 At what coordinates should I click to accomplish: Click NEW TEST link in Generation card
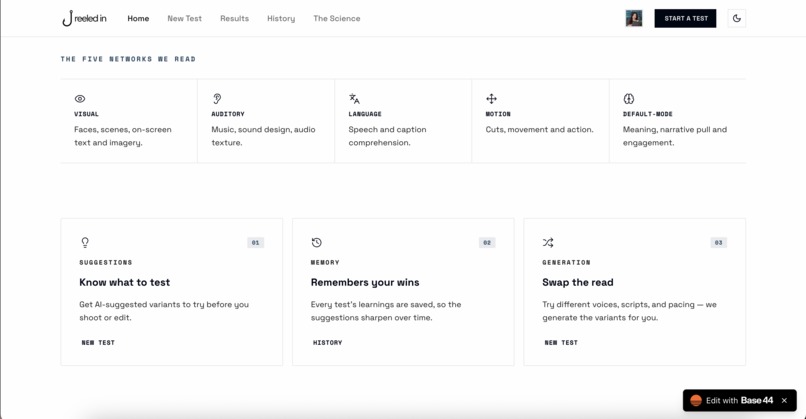tap(561, 342)
